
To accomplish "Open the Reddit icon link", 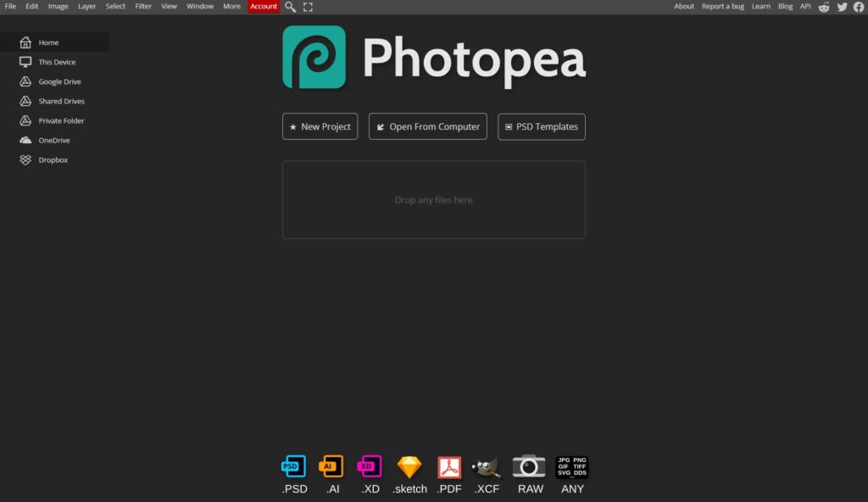I will pyautogui.click(x=824, y=7).
